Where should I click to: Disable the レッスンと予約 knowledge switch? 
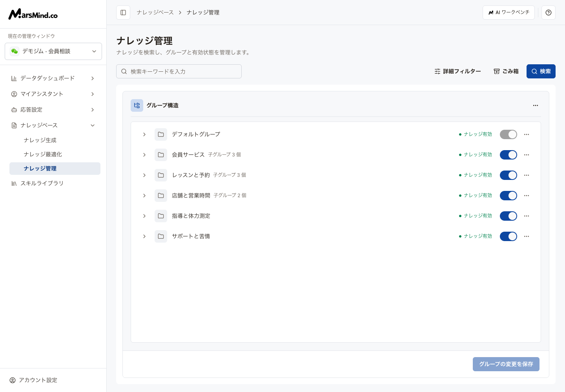pyautogui.click(x=508, y=175)
